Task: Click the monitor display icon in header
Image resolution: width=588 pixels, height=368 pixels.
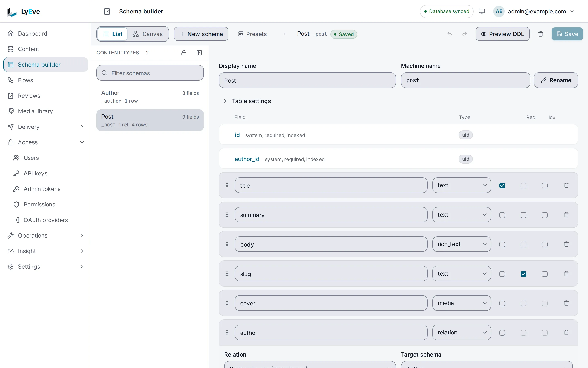Action: click(482, 11)
